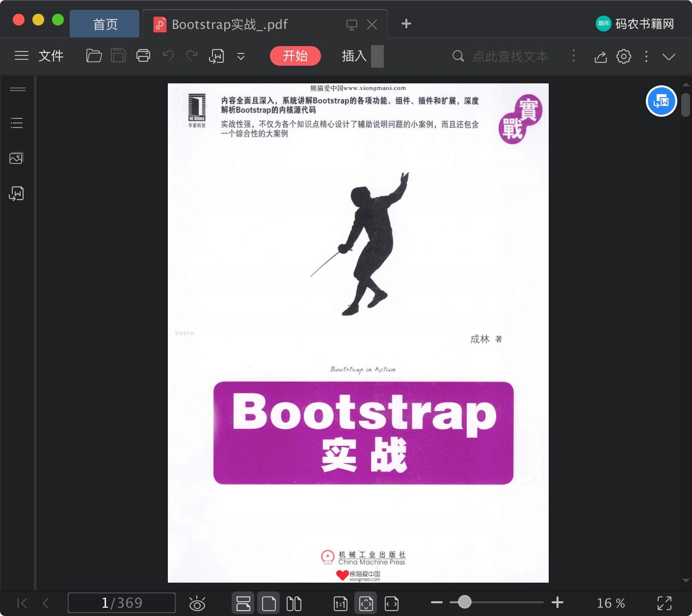Set actual size 1:1 zoom
The height and width of the screenshot is (616, 692).
point(340,604)
